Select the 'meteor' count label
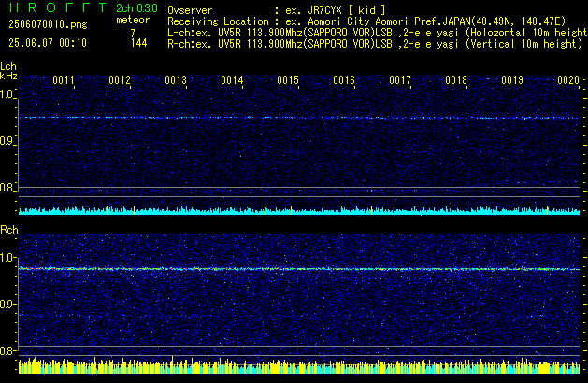The height and width of the screenshot is (383, 588). coord(133,20)
